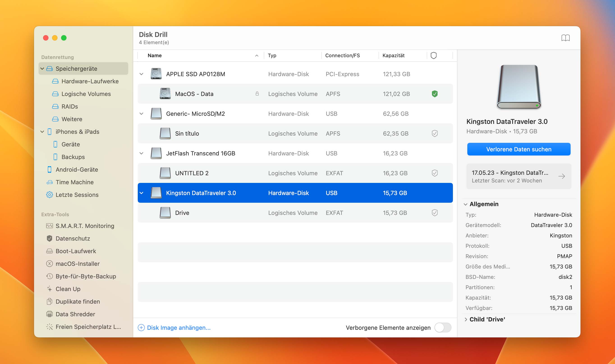Select Logische Volumes in sidebar
Image resolution: width=615 pixels, height=364 pixels.
86,93
